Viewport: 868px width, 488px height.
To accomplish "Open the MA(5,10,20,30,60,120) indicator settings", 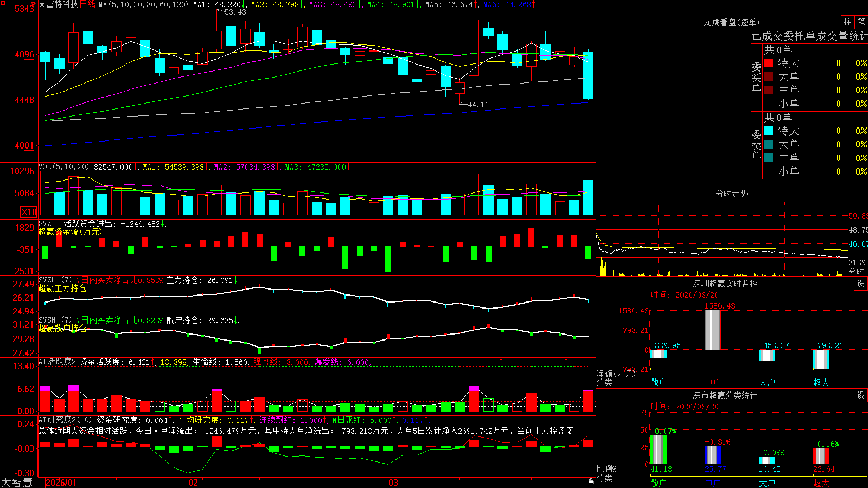I will click(143, 4).
